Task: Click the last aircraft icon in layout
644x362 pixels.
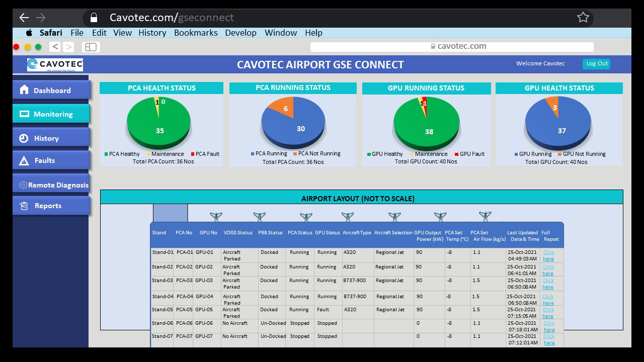Action: pos(485,216)
